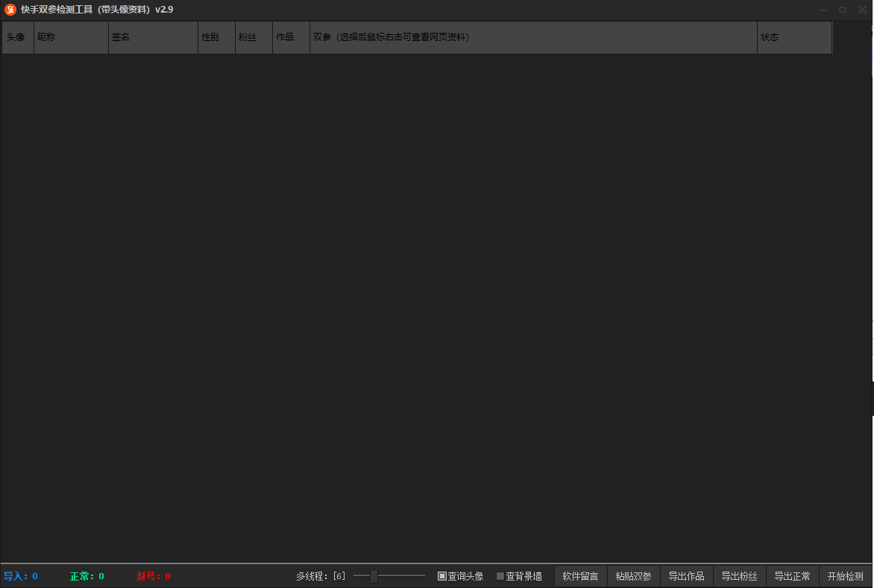Minimize the detection tool window
Viewport: 874px width, 588px height.
(x=823, y=10)
